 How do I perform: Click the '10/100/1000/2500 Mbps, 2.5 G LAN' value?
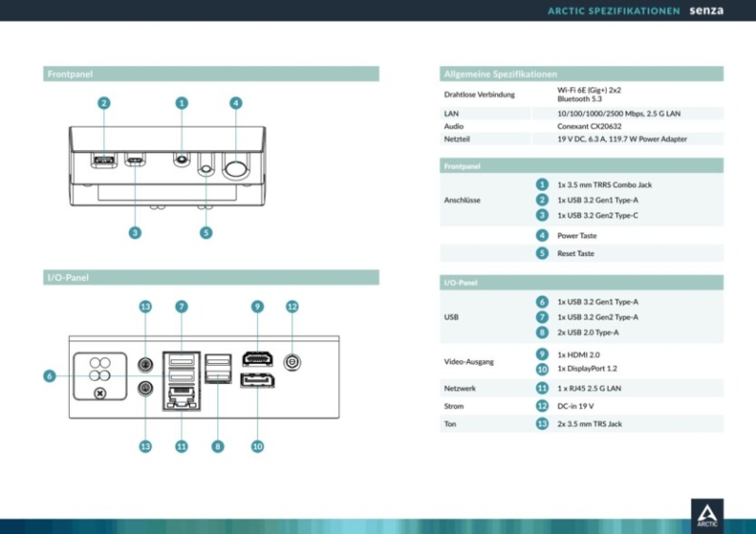[619, 113]
